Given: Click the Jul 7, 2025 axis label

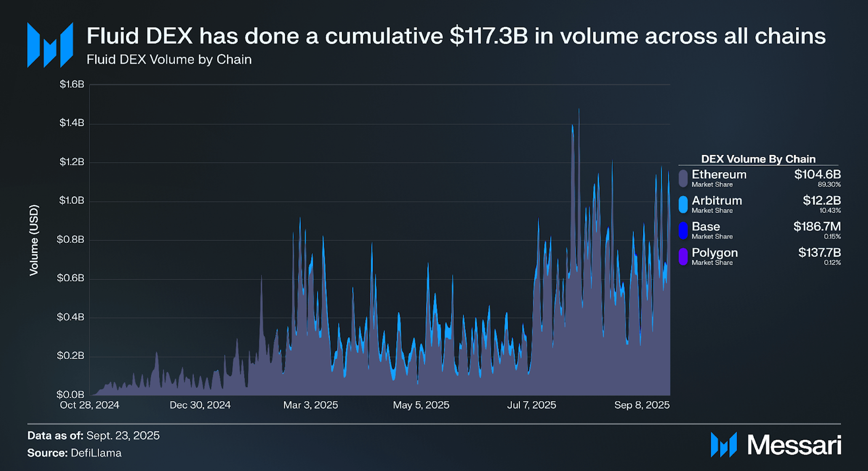Looking at the screenshot, I should tap(531, 405).
